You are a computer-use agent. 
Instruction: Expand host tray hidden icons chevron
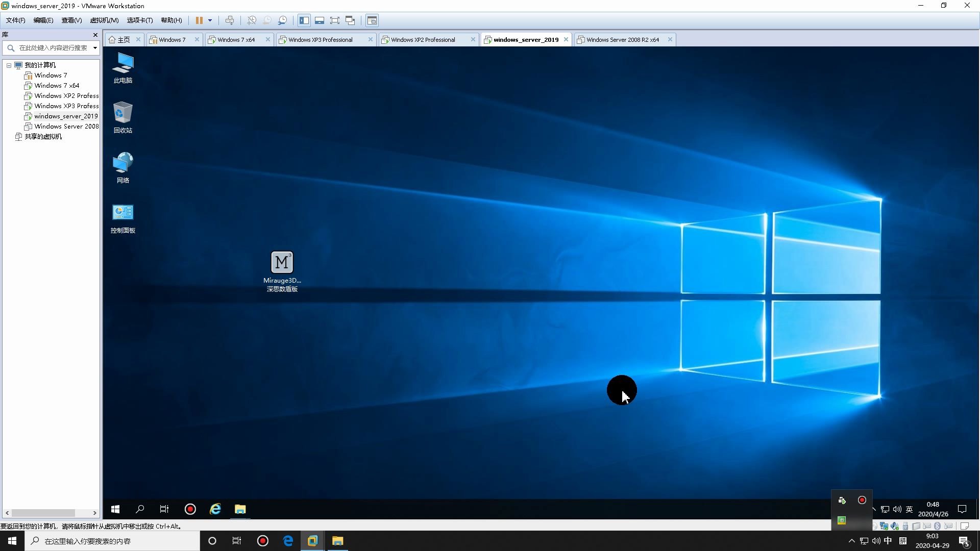pos(851,541)
